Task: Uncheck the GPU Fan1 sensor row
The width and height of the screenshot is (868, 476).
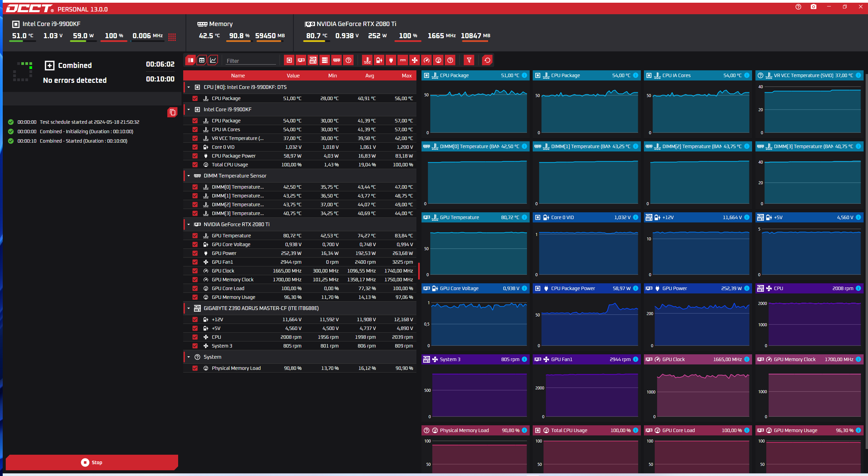Action: pyautogui.click(x=195, y=262)
